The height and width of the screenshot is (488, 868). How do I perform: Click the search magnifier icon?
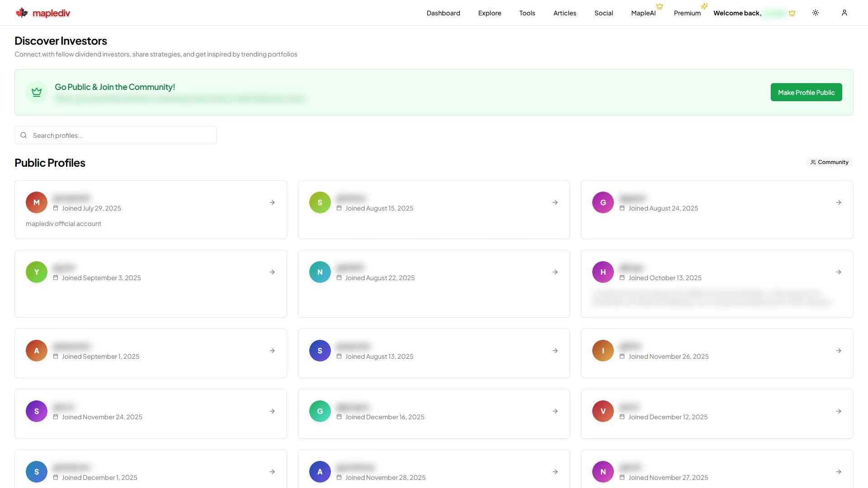24,135
